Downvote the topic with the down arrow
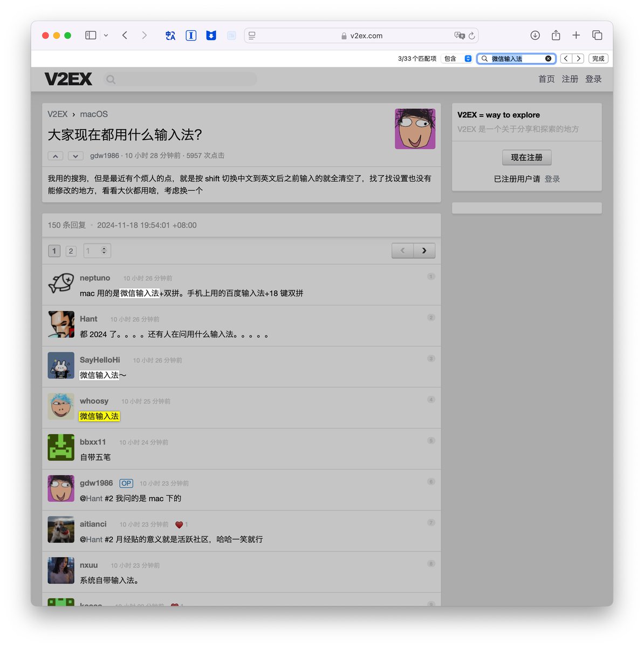This screenshot has width=644, height=647. point(76,156)
